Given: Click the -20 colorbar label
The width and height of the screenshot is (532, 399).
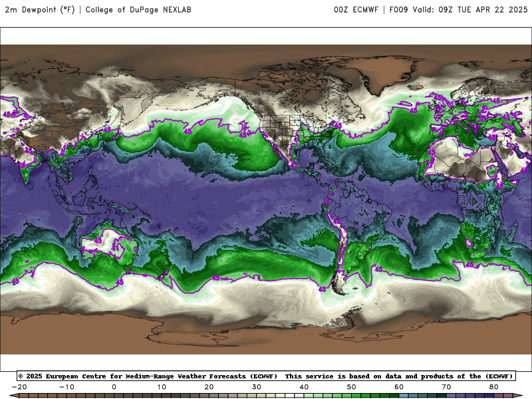Looking at the screenshot, I should tap(19, 387).
